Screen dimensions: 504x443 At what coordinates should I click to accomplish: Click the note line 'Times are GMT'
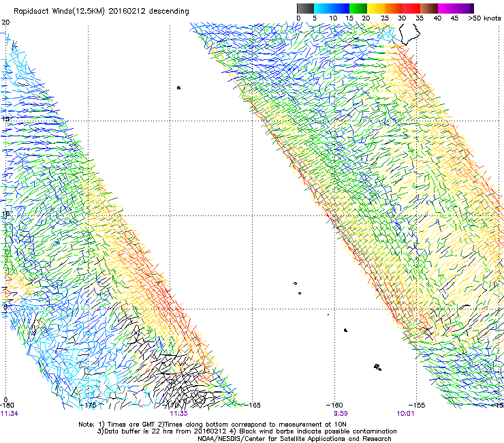(132, 425)
